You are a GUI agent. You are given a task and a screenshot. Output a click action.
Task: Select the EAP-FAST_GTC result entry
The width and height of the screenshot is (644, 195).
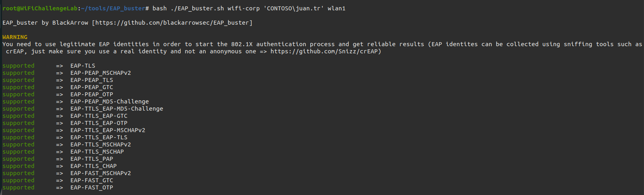(92, 180)
